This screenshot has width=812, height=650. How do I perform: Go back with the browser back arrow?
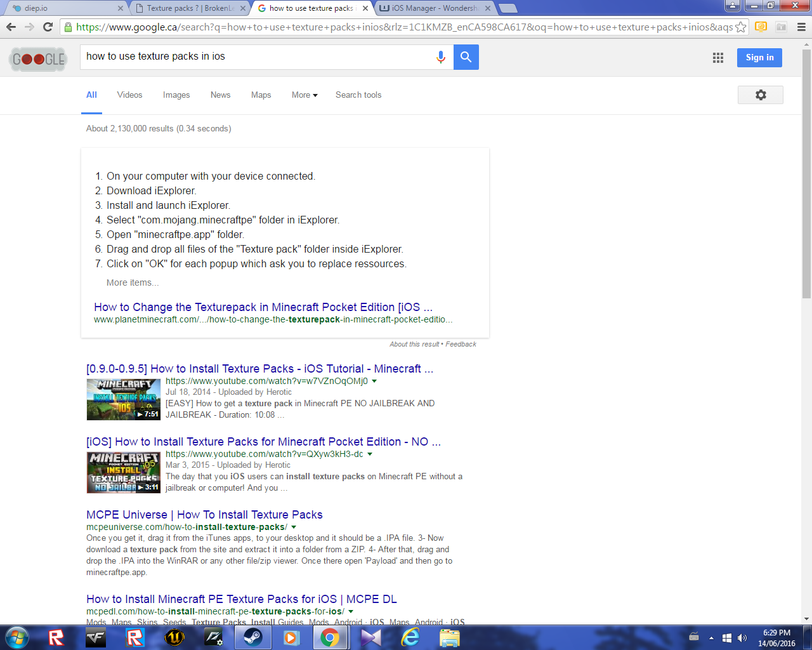(x=11, y=27)
